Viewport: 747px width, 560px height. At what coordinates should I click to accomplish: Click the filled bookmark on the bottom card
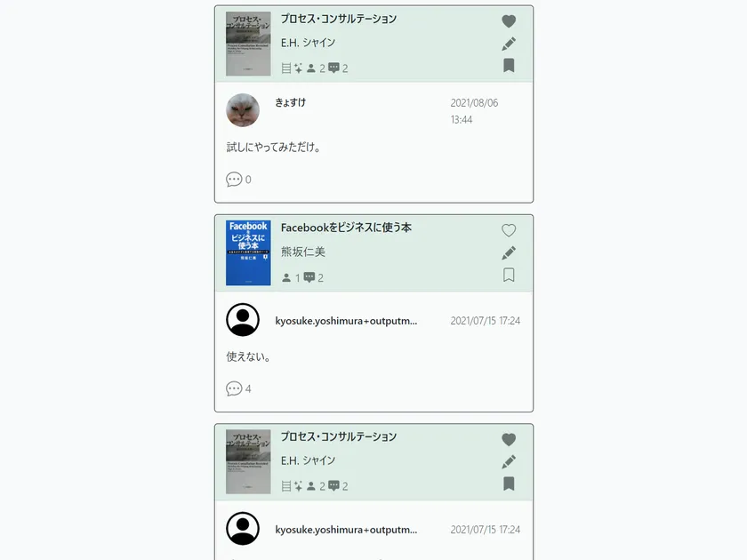point(509,484)
